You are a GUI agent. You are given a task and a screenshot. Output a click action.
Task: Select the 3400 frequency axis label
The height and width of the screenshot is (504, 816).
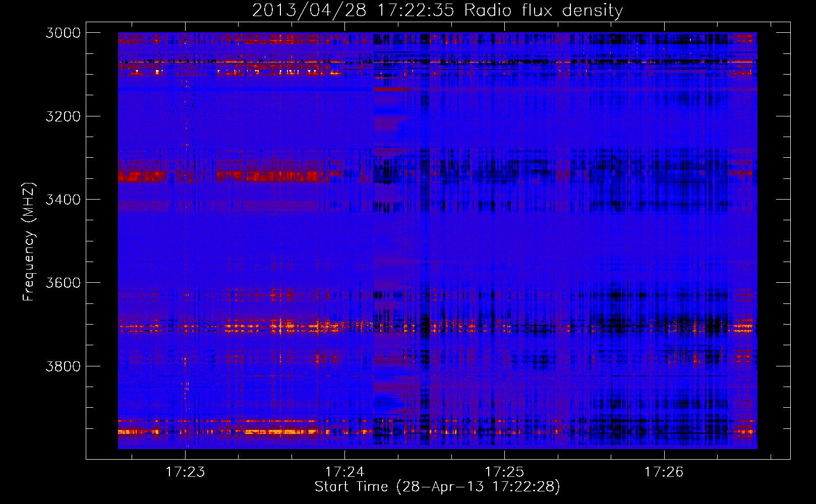click(x=63, y=200)
